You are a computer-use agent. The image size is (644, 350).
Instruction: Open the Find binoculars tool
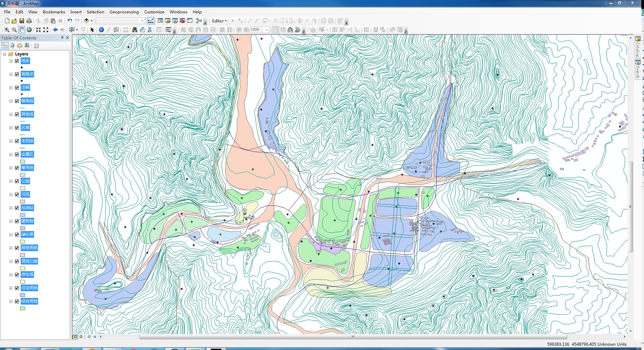(135, 30)
